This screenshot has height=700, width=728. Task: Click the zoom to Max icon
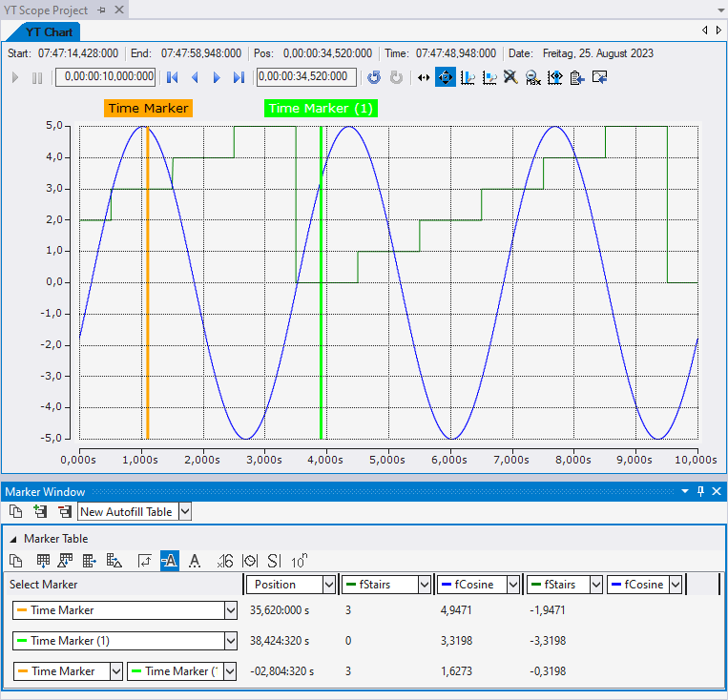[533, 77]
